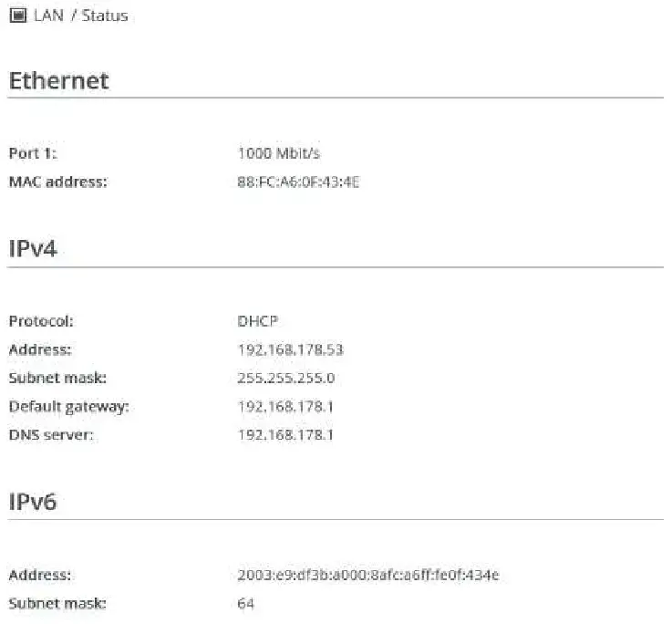This screenshot has width=672, height=624.
Task: Click the IPv6 subnet mask value 64
Action: 245,603
